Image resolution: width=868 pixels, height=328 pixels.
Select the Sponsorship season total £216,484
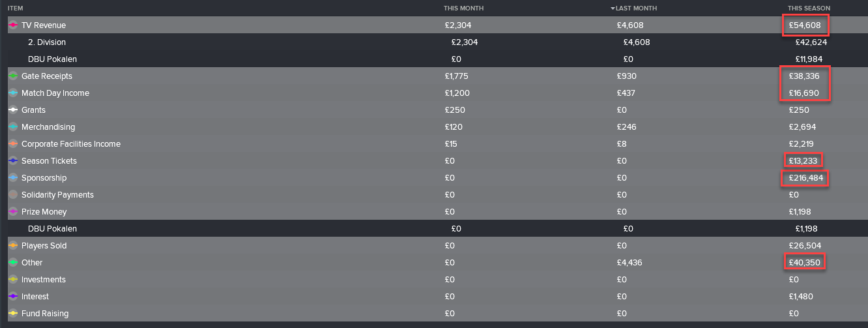pos(805,178)
